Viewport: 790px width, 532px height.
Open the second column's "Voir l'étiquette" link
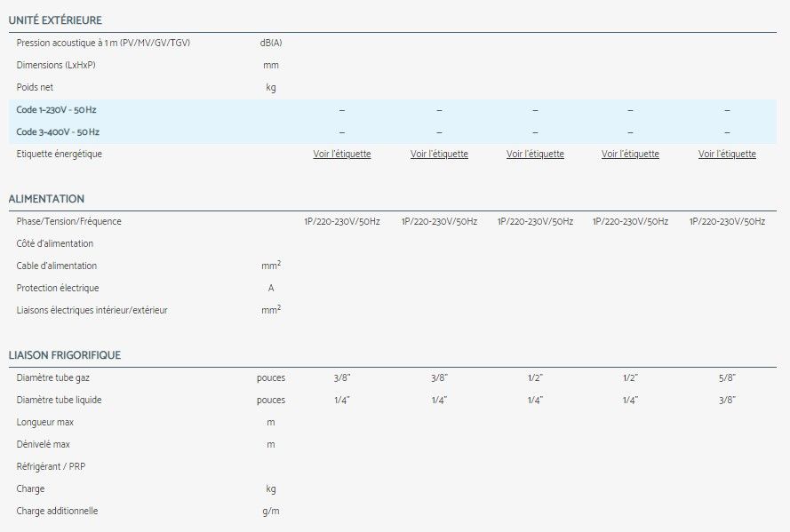(x=439, y=154)
